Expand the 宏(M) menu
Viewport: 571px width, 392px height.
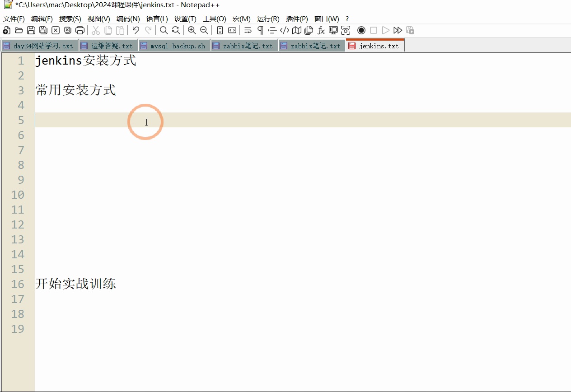pos(241,19)
